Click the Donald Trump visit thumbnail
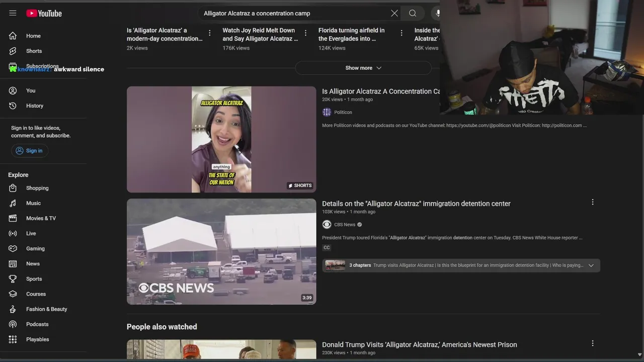Screen dimensions: 644x362 click(x=221, y=349)
